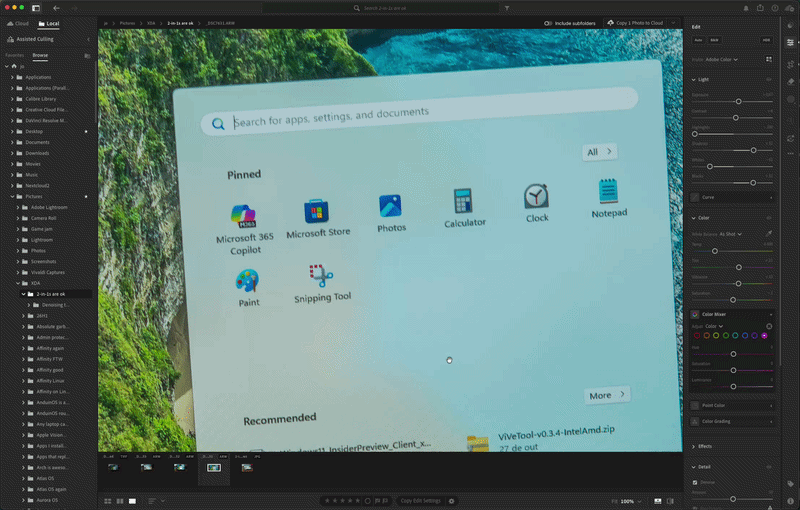Select the Healing eraser tool
This screenshot has height=510, width=800.
click(790, 82)
